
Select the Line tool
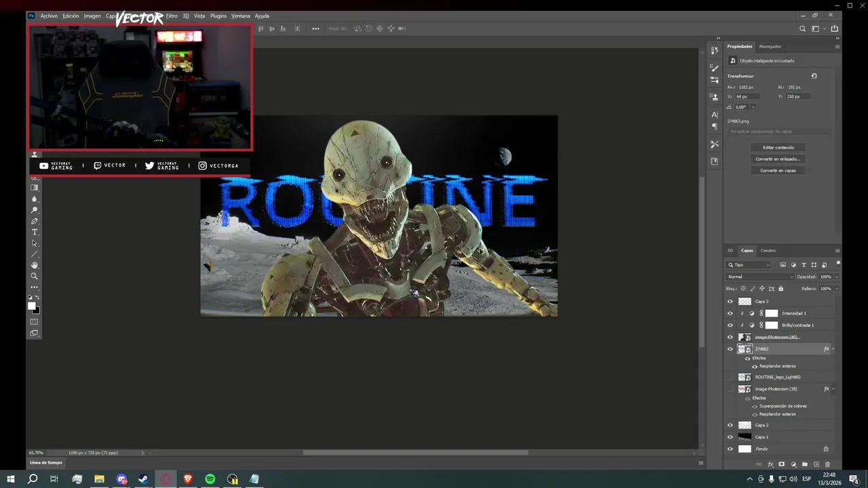click(35, 254)
